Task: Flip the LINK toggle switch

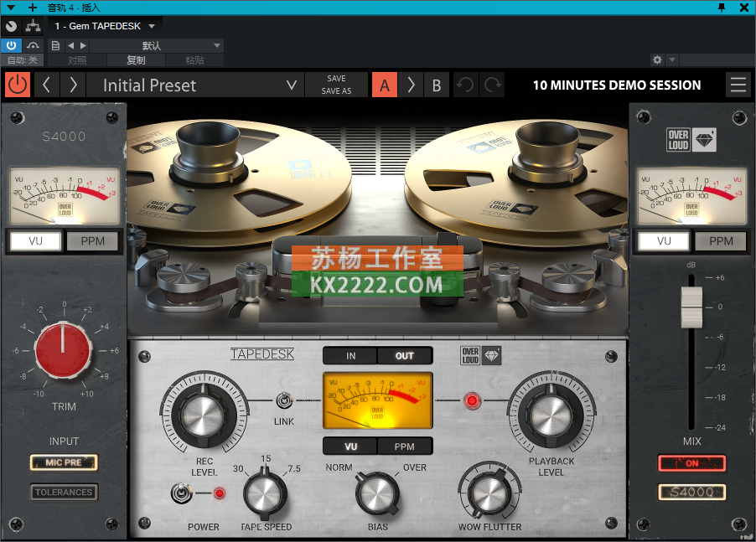Action: tap(284, 400)
